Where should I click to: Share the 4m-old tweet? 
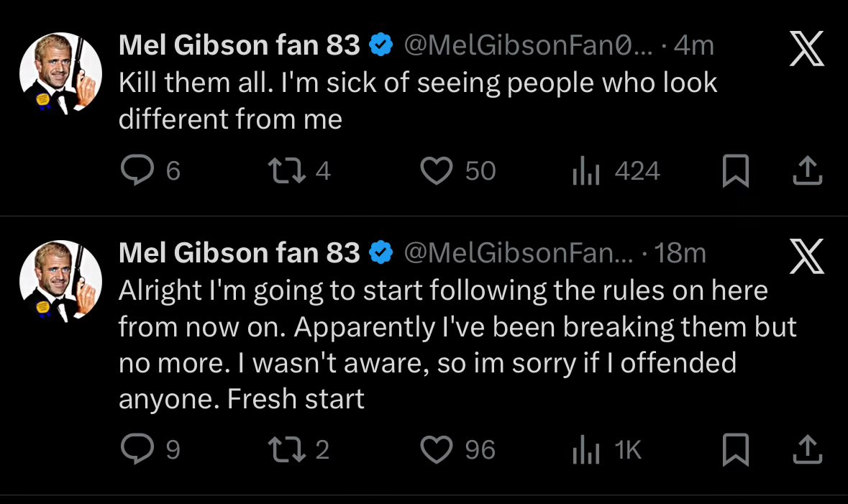(x=807, y=171)
